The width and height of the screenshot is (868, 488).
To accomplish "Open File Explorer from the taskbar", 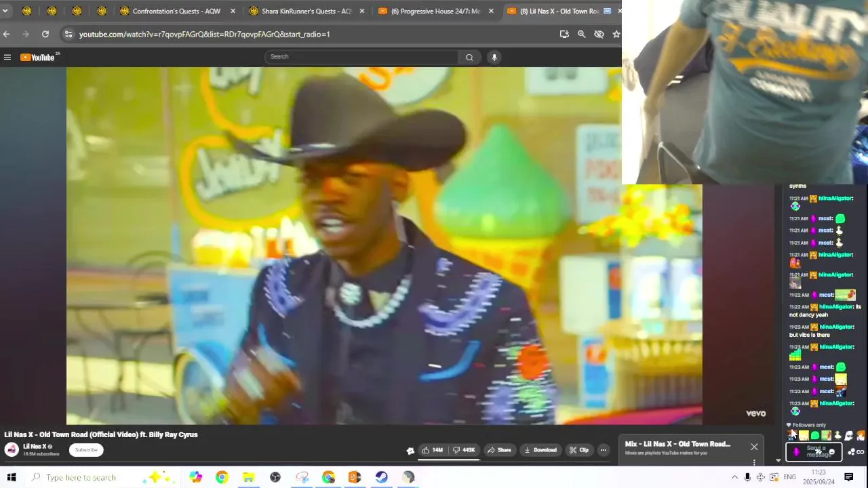I will tap(248, 477).
